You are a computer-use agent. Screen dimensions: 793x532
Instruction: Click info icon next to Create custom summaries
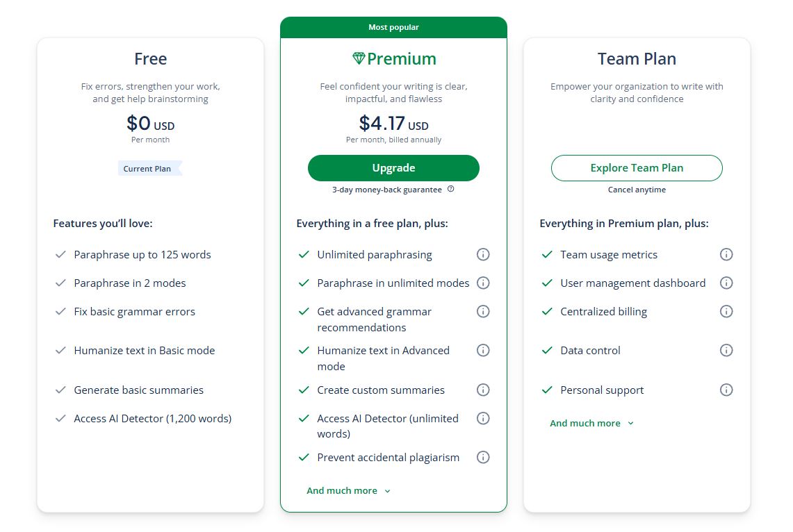point(483,390)
